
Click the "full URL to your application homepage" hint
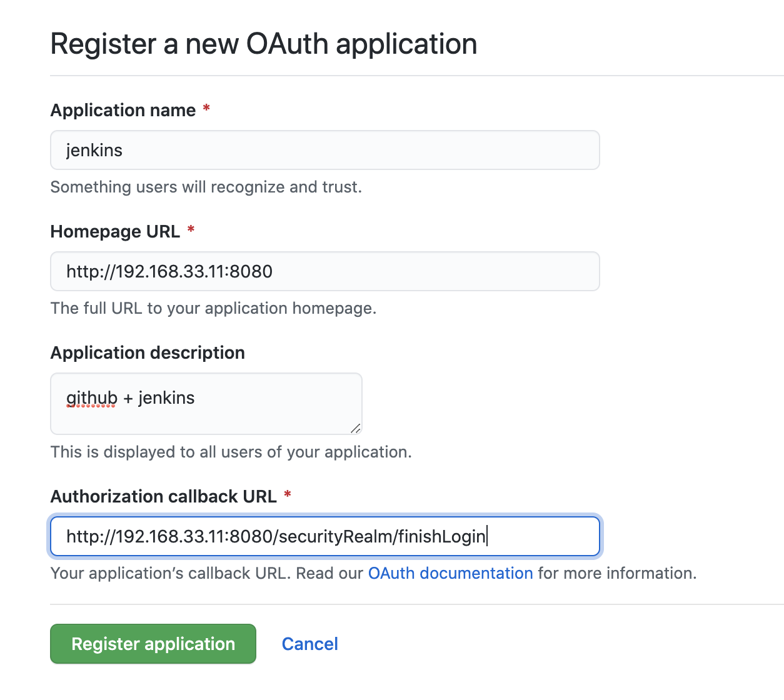click(213, 308)
